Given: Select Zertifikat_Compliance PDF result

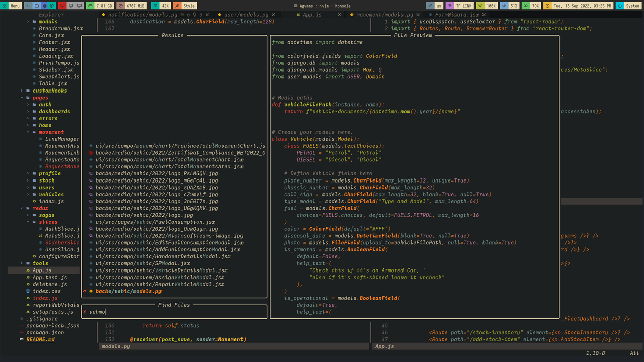Looking at the screenshot, I should [180, 153].
